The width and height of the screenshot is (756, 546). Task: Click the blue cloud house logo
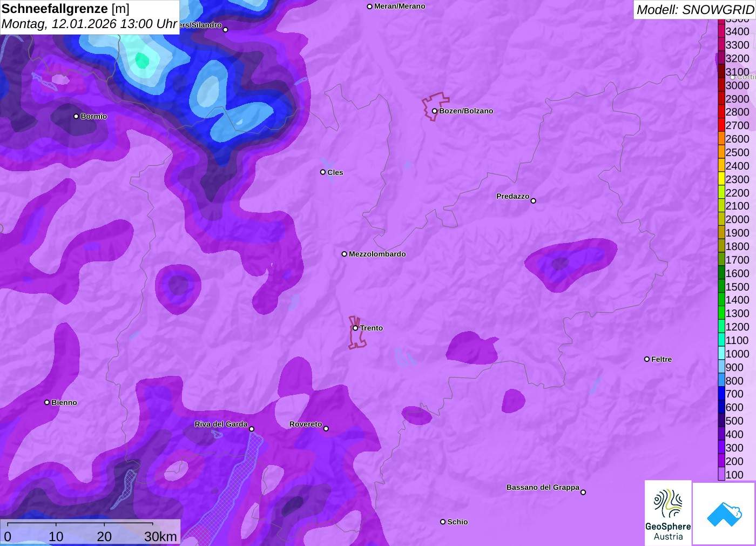[724, 514]
